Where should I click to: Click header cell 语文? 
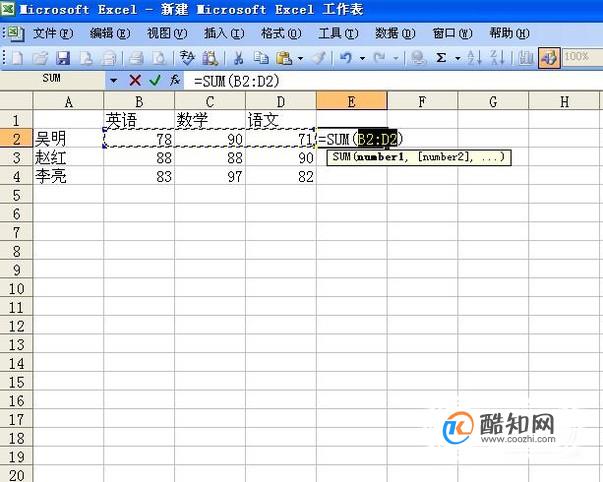281,120
